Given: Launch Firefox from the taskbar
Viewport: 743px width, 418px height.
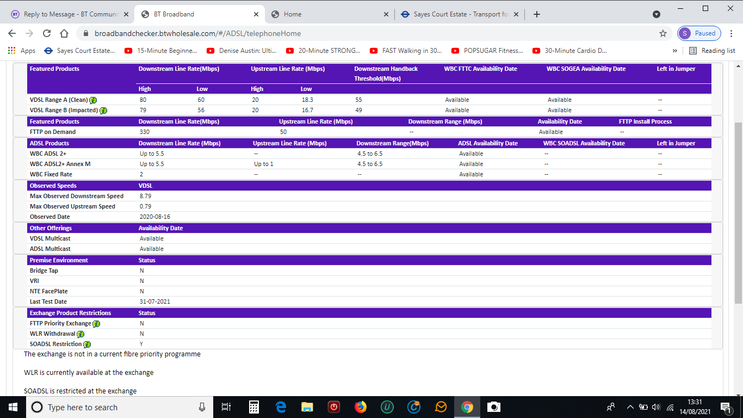Looking at the screenshot, I should pos(360,407).
